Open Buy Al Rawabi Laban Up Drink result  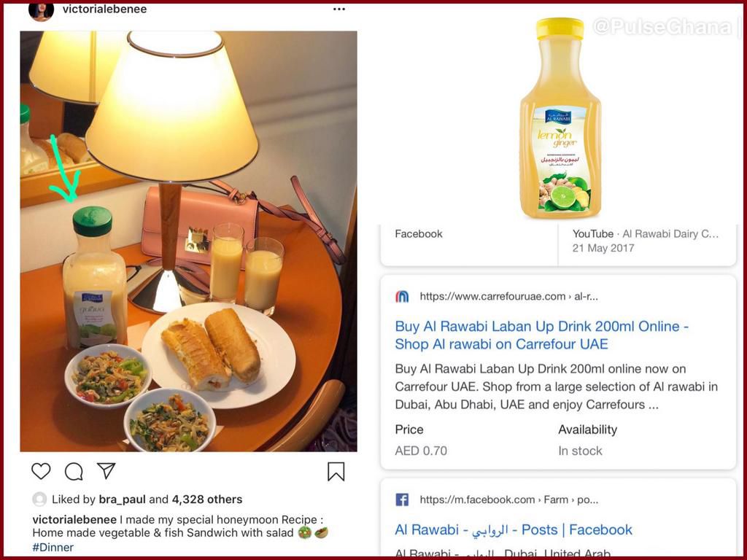pyautogui.click(x=542, y=335)
